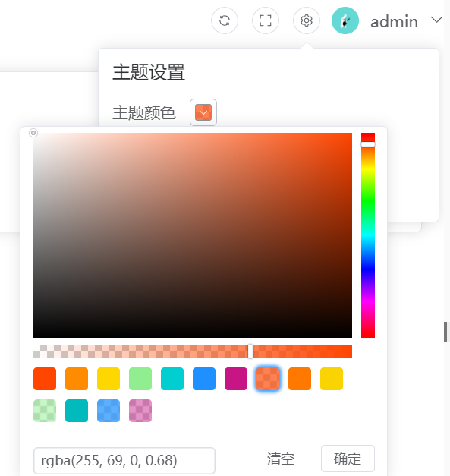450x476 pixels.
Task: Click the alpha transparency slider bar
Action: pos(193,351)
